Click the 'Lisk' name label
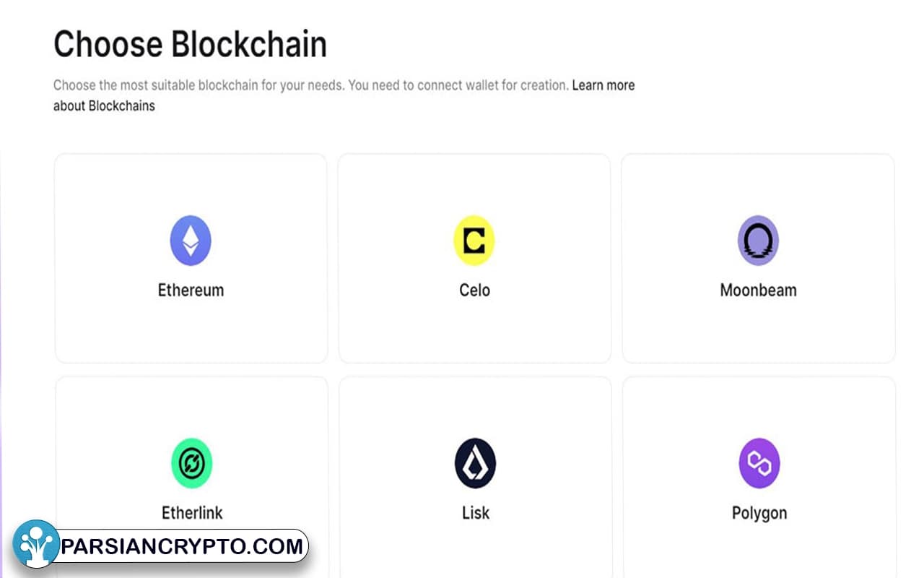924x578 pixels. click(476, 513)
